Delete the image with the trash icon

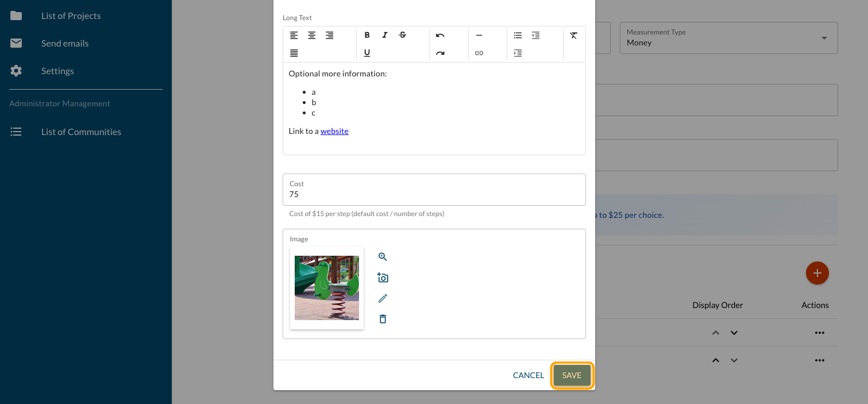click(383, 319)
